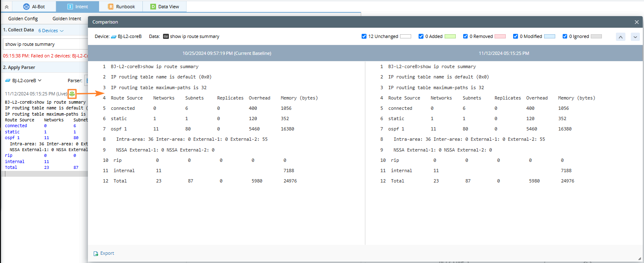Click the show ip route summary command field
This screenshot has width=644, height=263.
tap(45, 44)
